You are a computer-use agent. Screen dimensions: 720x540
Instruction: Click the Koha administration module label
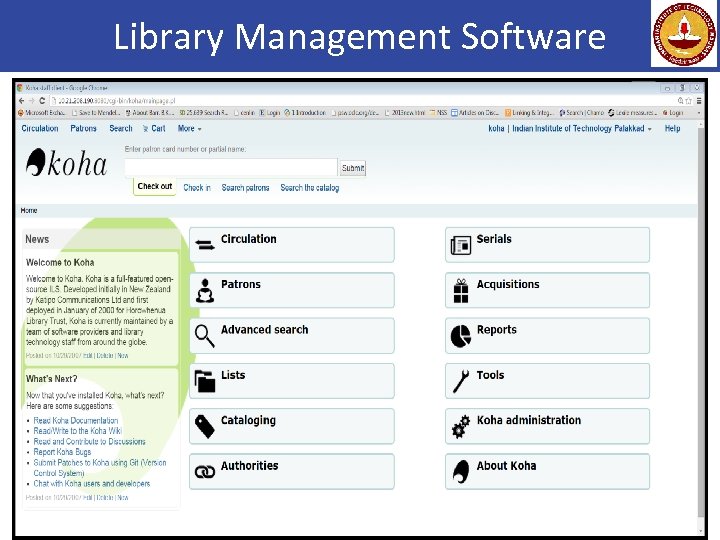point(529,420)
